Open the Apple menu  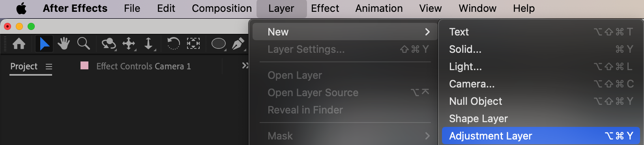tap(21, 8)
